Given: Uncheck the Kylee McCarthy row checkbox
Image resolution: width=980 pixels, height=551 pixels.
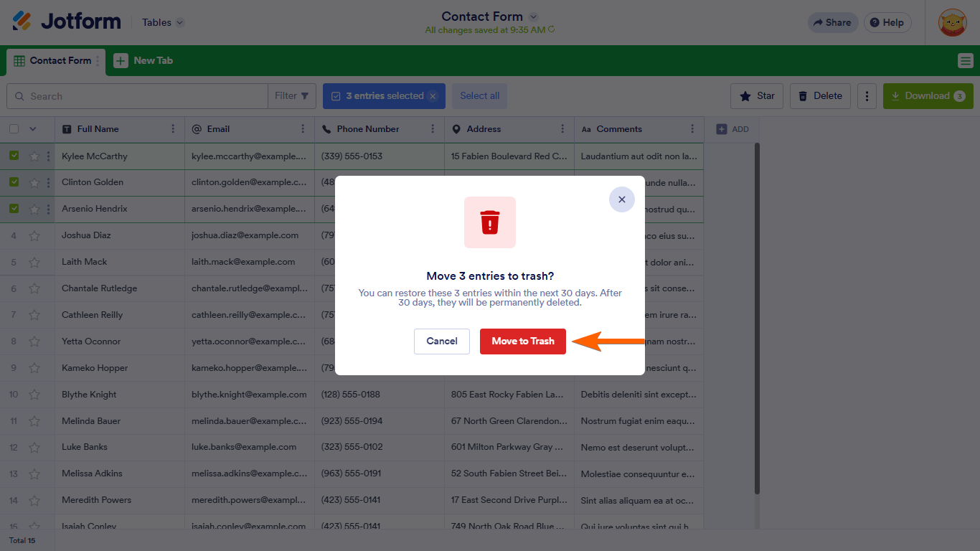Looking at the screenshot, I should pyautogui.click(x=14, y=156).
